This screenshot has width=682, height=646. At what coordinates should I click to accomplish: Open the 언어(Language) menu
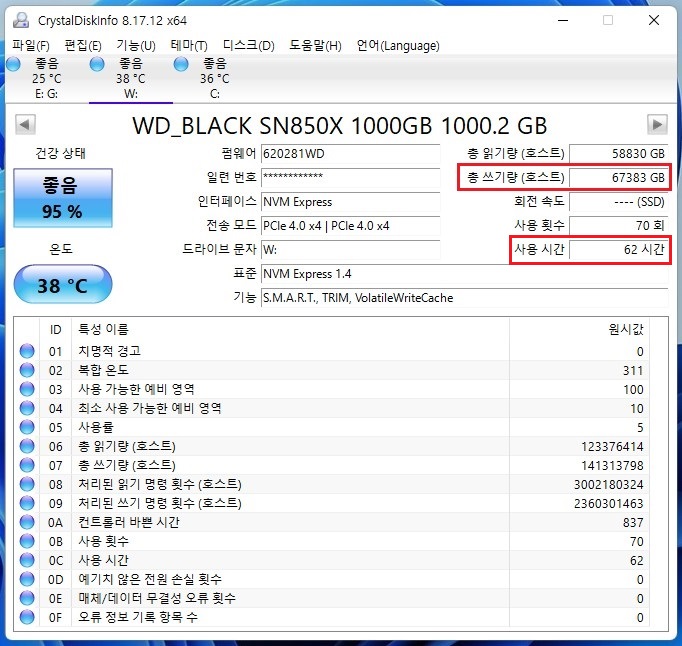tap(398, 45)
